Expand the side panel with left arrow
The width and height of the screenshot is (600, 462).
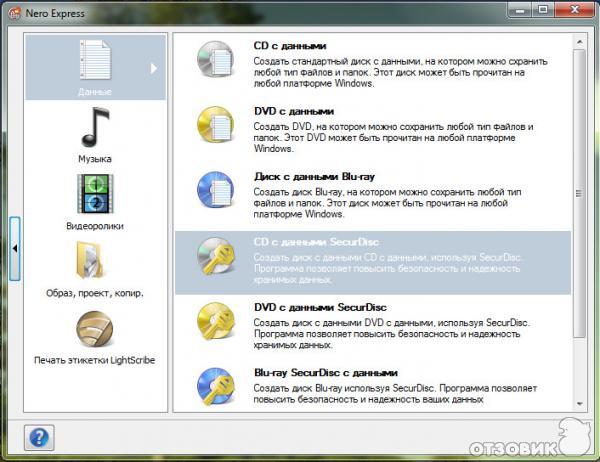tap(16, 247)
